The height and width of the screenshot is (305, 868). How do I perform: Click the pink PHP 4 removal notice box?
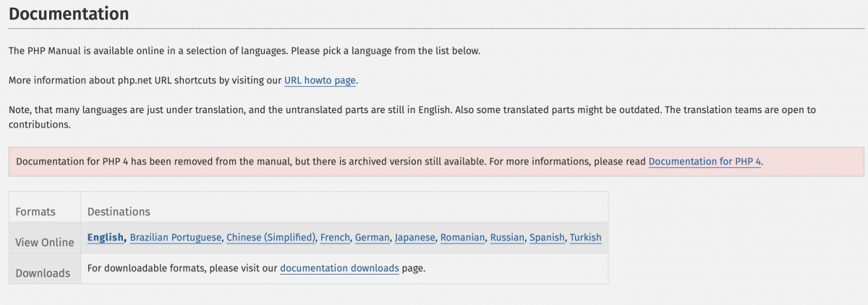tap(436, 162)
